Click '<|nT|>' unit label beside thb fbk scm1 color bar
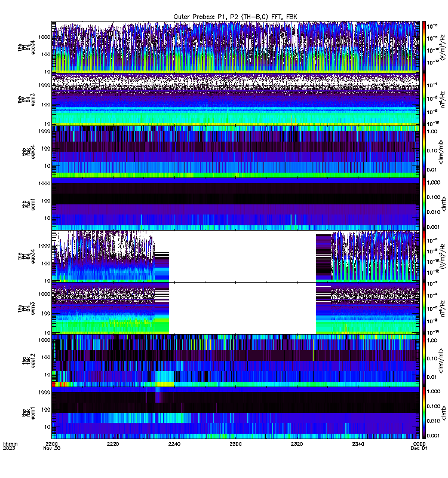The image size is (448, 478). [444, 204]
